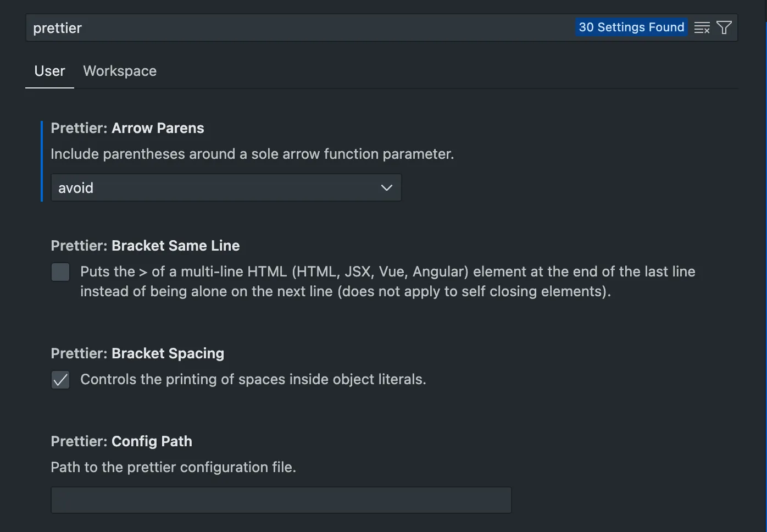Click 'Controls the printing of spaces' description
The height and width of the screenshot is (532, 767).
pos(253,379)
